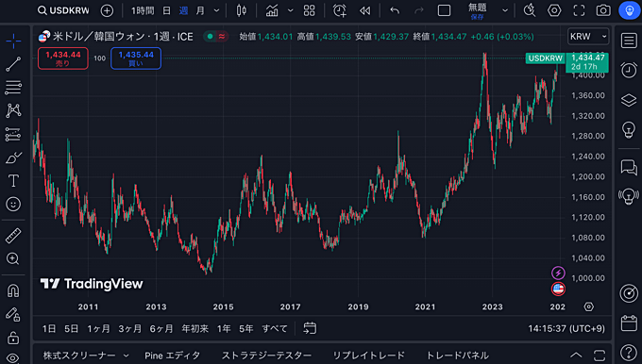642x364 pixels.
Task: Open time axis settings gear
Action: pyautogui.click(x=589, y=306)
